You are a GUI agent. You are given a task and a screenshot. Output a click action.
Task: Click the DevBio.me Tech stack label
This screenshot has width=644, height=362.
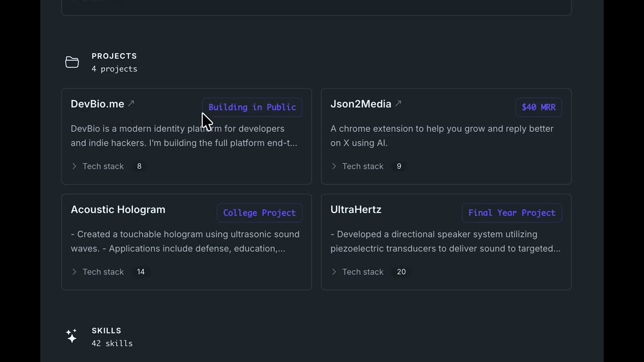(103, 166)
